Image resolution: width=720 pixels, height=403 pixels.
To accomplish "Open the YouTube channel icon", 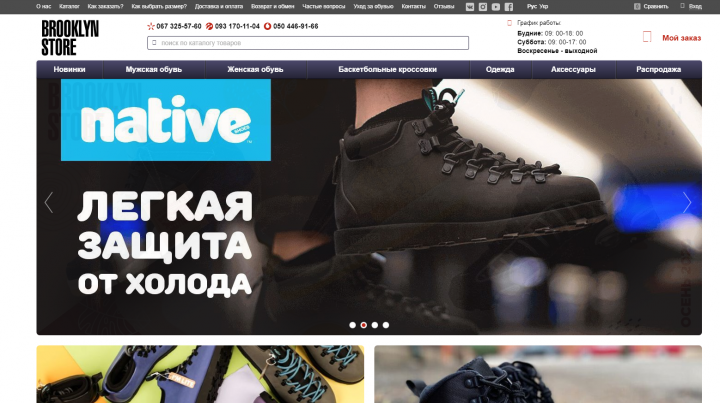I will [495, 7].
